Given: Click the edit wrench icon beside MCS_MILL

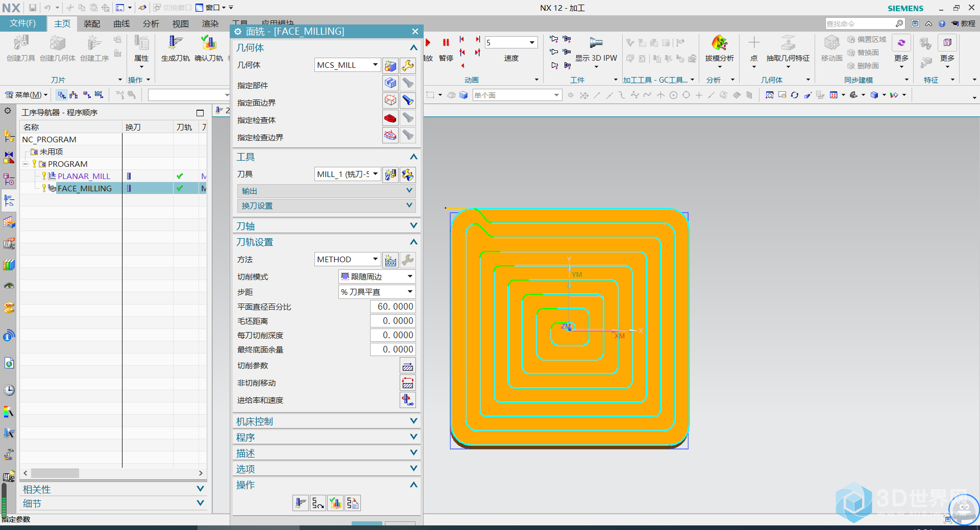Looking at the screenshot, I should coord(408,65).
